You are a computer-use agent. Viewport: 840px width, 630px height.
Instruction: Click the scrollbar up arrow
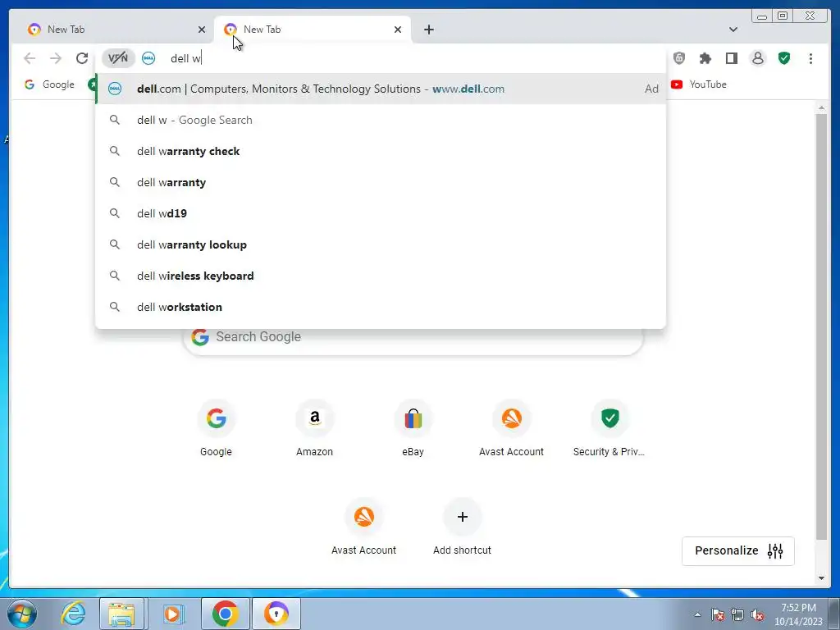(821, 108)
